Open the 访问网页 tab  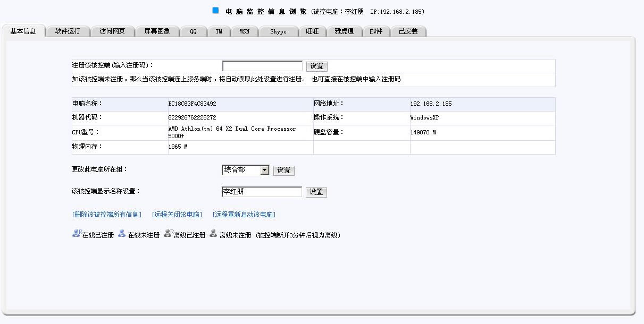pos(112,31)
